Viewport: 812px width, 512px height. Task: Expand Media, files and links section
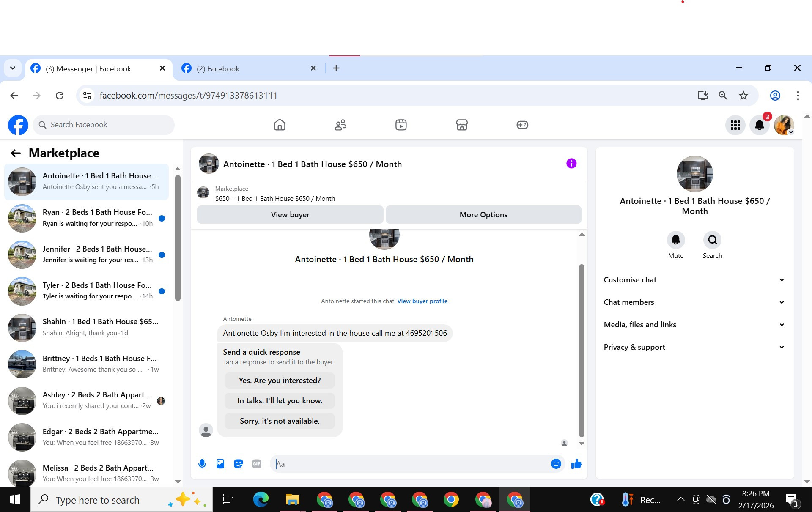click(x=694, y=325)
